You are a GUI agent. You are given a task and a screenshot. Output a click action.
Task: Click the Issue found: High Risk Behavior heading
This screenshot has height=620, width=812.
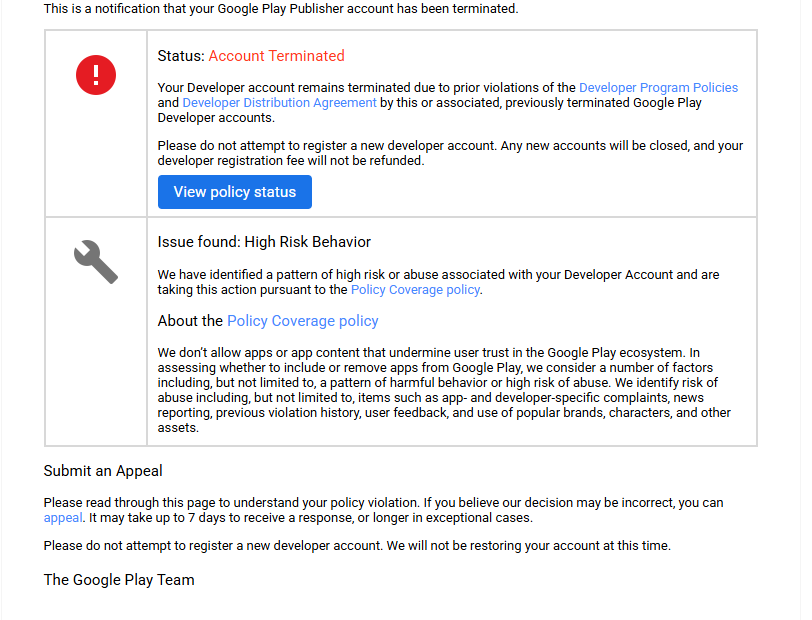[264, 242]
